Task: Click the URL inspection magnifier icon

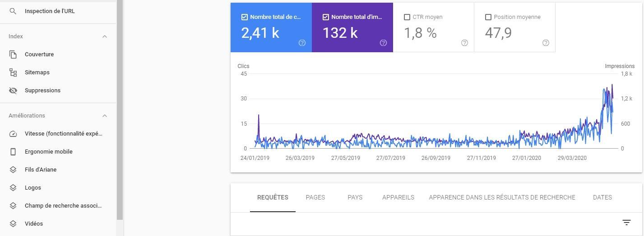Action: (13, 11)
